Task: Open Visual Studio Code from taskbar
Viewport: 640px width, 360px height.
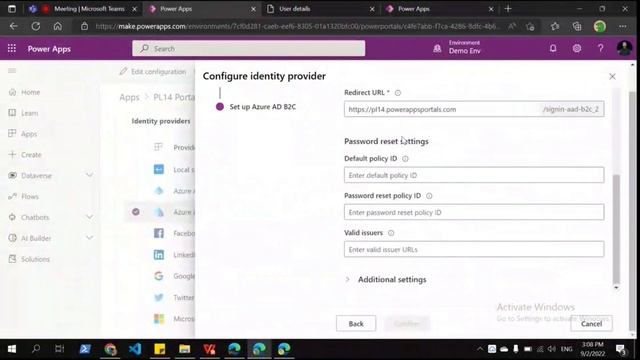Action: point(135,349)
